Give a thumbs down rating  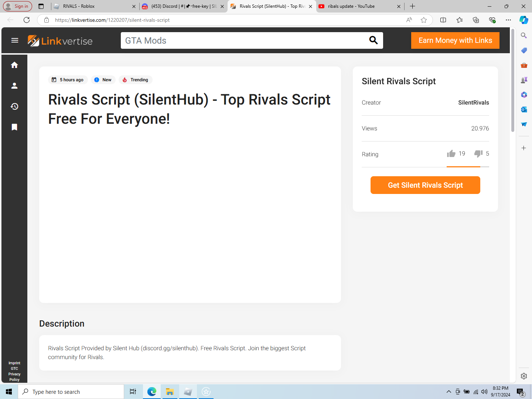coord(478,154)
